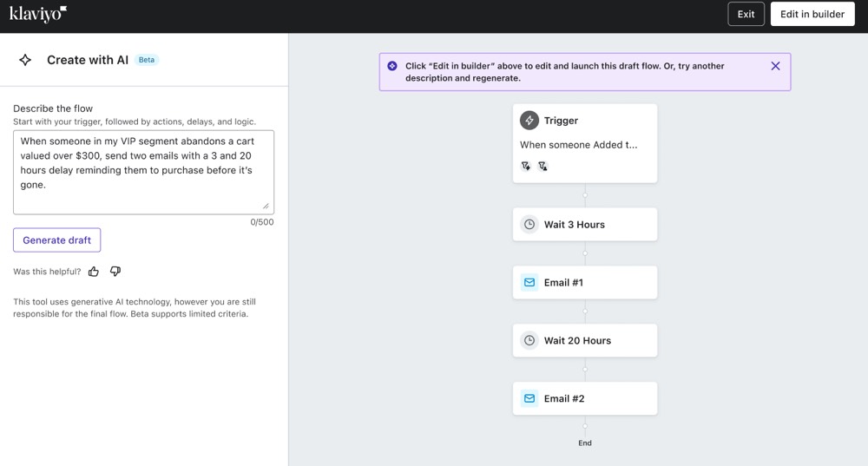Click the envelope icon on Email #1

point(529,282)
